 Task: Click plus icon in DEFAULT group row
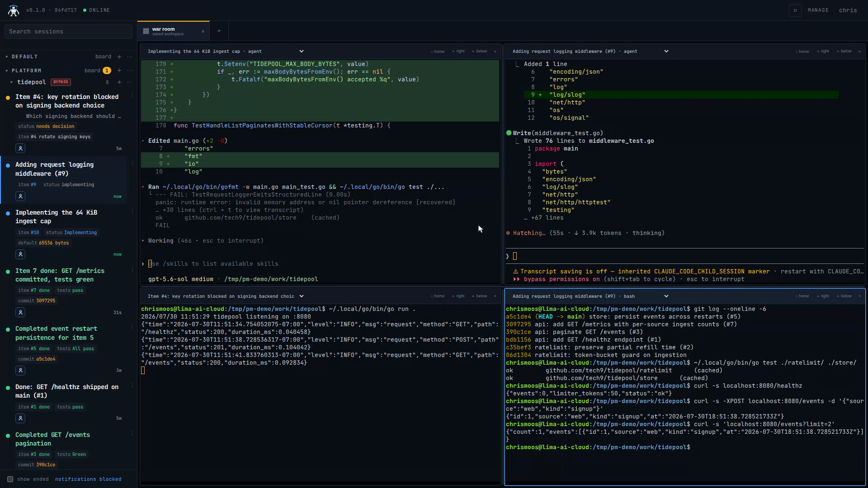pos(119,57)
